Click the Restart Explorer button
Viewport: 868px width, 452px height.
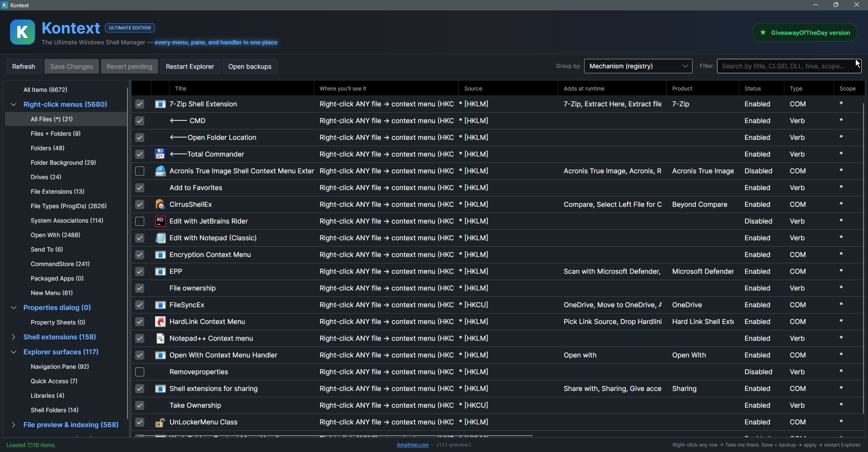click(x=190, y=67)
